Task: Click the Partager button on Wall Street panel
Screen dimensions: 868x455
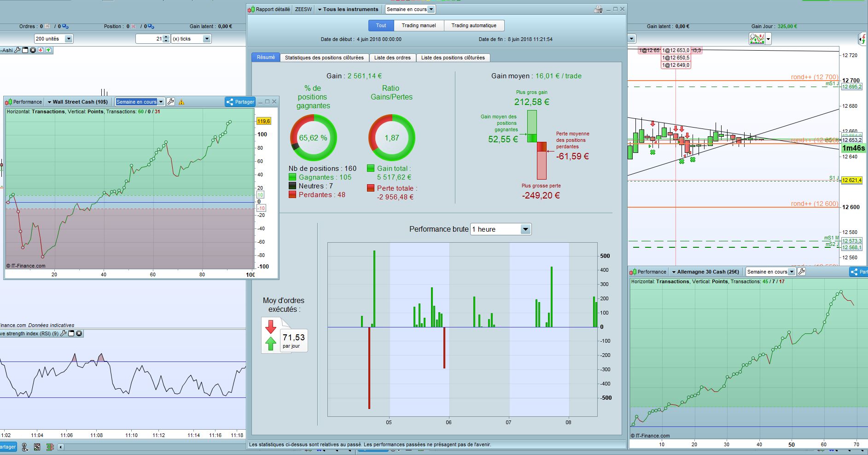Action: [240, 102]
